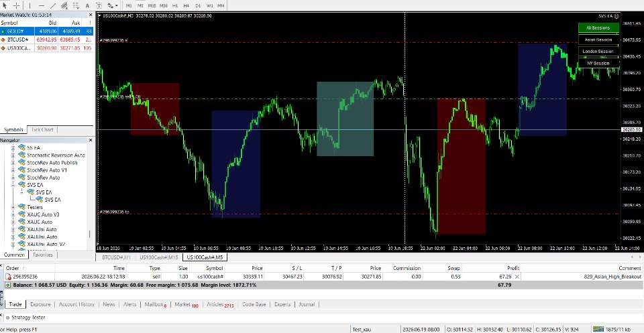The image size is (644, 333).
Task: Switch chart to H1 timeframe
Action: (175, 6)
